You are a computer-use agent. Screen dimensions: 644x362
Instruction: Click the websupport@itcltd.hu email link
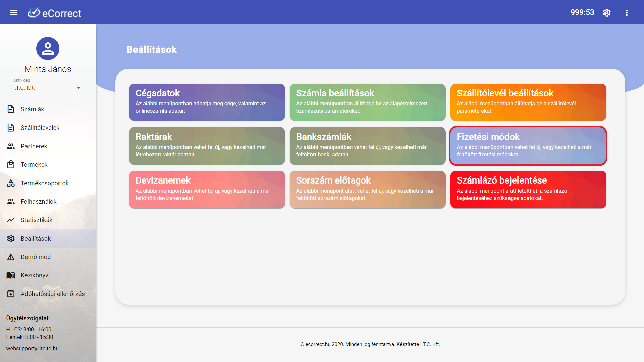(x=32, y=348)
